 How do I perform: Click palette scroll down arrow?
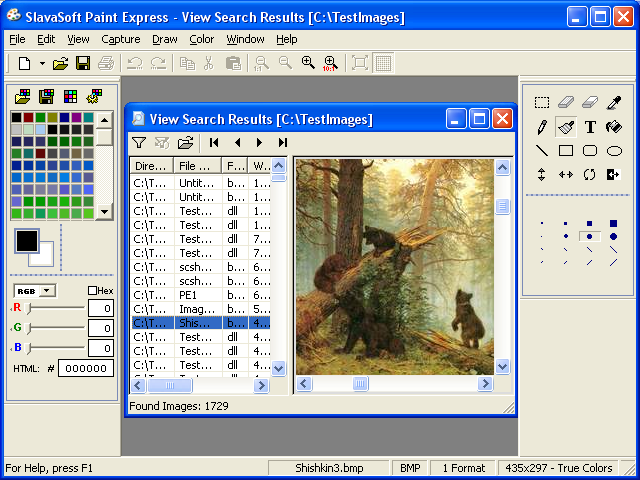[104, 211]
